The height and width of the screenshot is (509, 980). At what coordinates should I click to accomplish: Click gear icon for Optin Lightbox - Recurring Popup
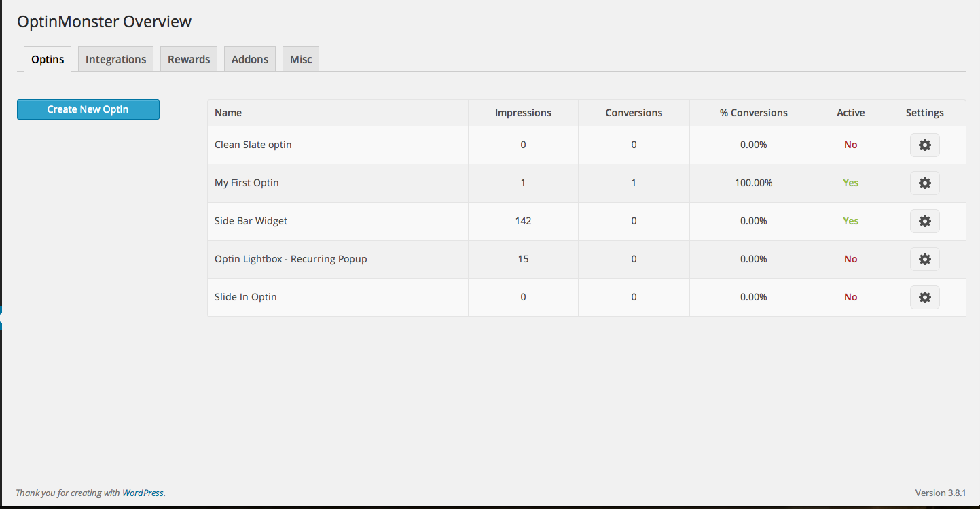[924, 259]
